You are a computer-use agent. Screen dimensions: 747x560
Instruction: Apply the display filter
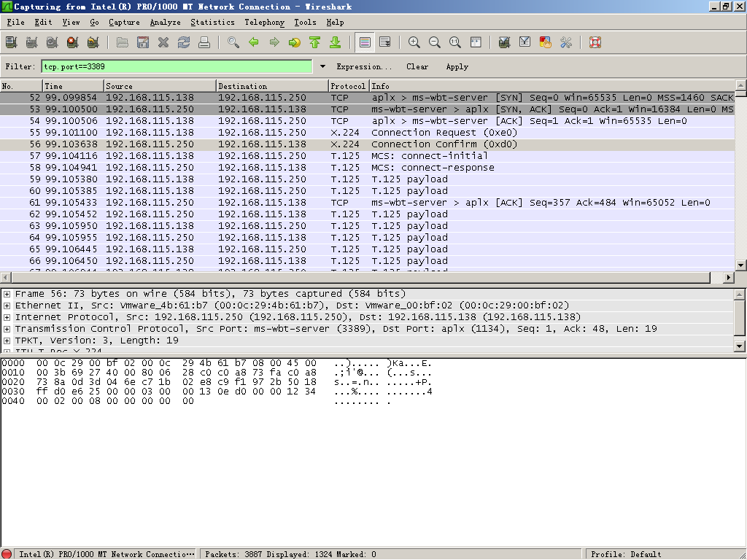pos(457,66)
